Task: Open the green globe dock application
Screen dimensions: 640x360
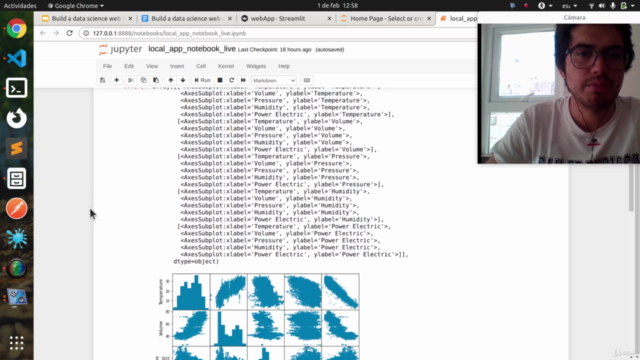Action: 16,268
